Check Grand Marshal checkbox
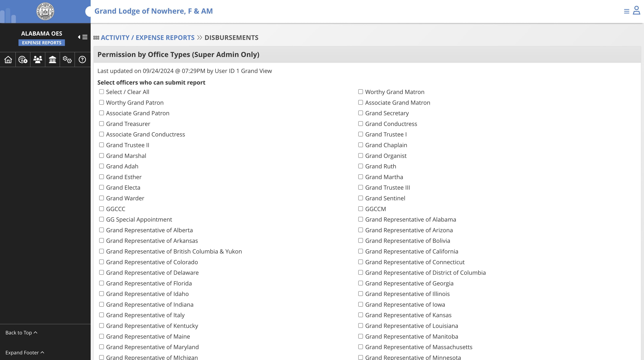Image resolution: width=644 pixels, height=360 pixels. tap(102, 156)
